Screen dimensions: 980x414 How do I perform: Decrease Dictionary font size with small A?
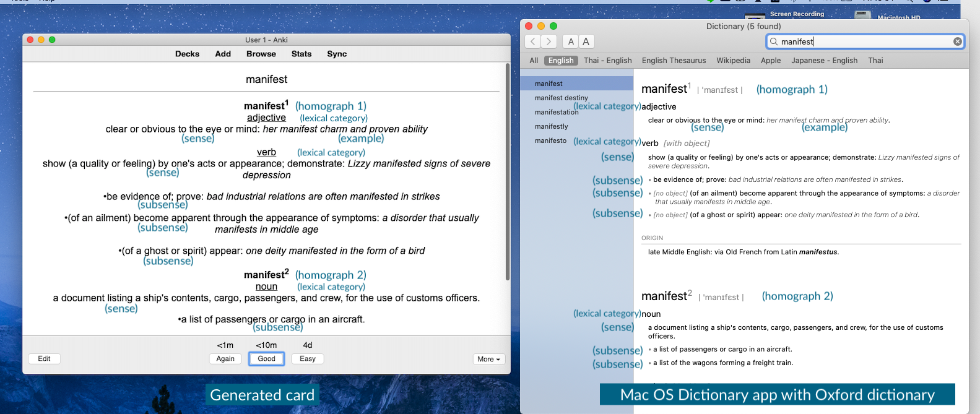point(571,41)
